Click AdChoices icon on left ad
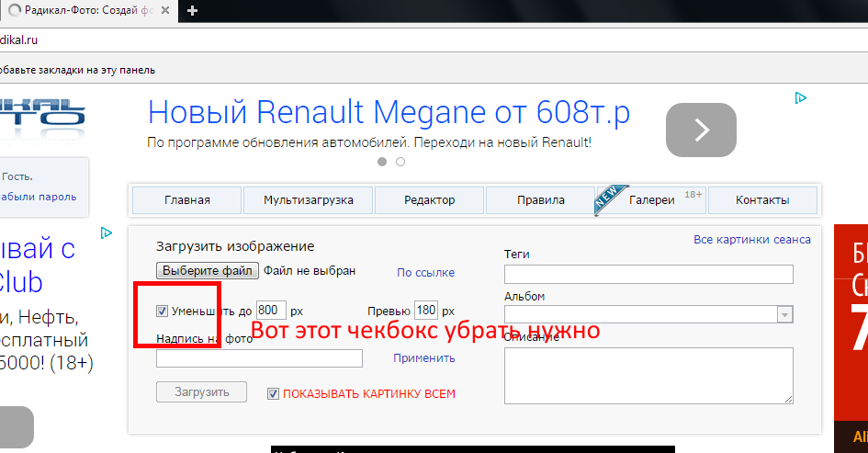Image resolution: width=868 pixels, height=453 pixels. (x=106, y=233)
